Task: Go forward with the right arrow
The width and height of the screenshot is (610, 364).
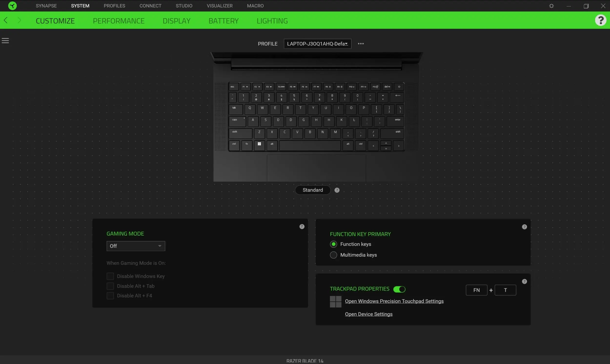Action: (x=19, y=20)
